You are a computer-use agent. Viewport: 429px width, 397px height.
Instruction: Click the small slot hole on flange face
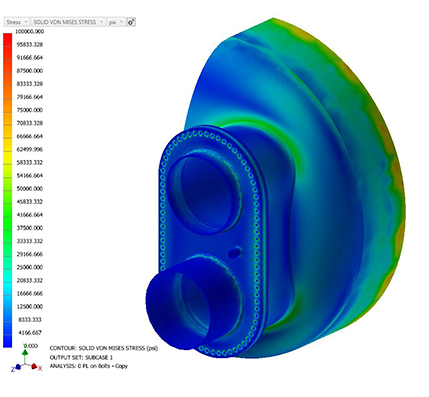236,253
